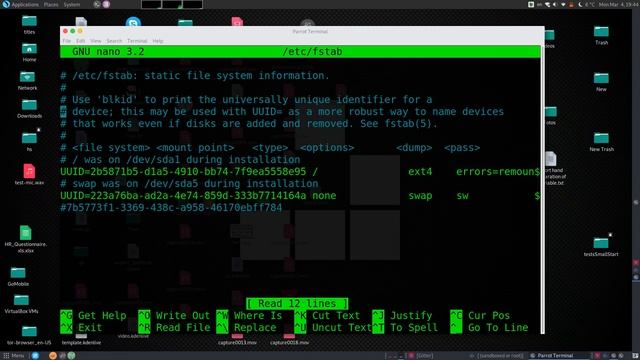
Task: Click the ^W Where Is shortcut label
Action: 249,316
